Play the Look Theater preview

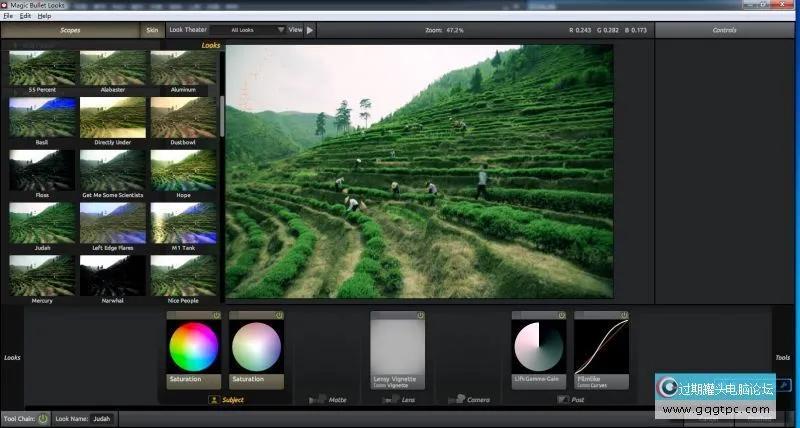[x=310, y=30]
